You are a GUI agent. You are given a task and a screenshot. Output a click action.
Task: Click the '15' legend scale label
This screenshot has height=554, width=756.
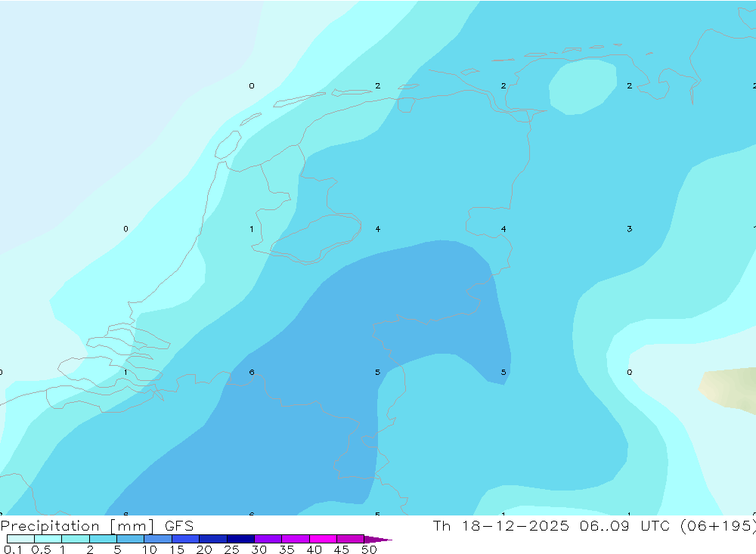click(177, 549)
